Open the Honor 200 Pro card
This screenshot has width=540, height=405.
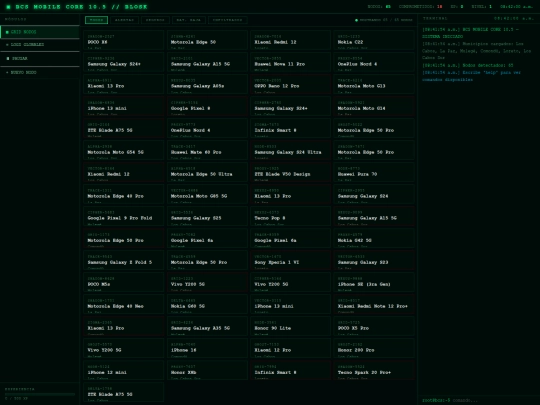(374, 349)
